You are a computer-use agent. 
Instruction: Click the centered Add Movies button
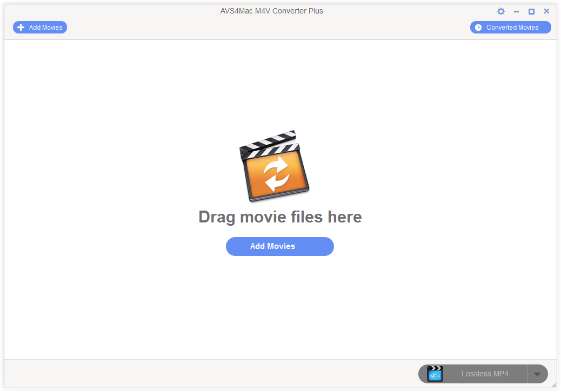click(x=280, y=246)
